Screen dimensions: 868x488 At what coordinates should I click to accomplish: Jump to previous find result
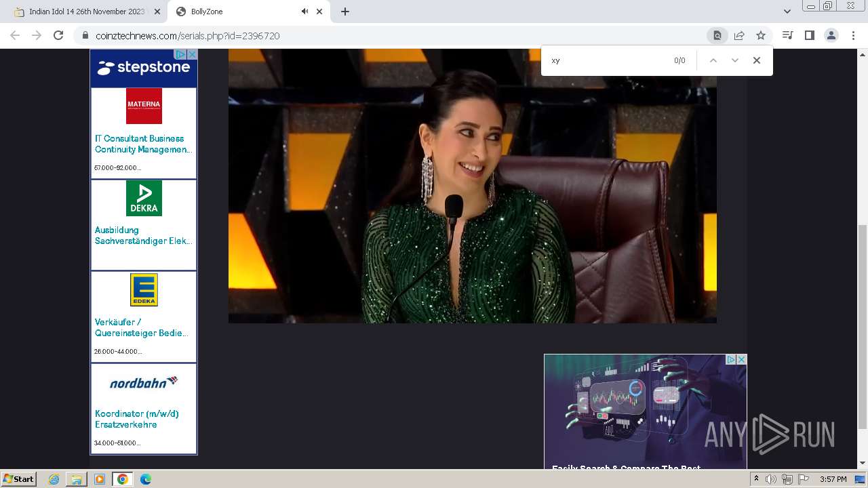[x=713, y=60]
